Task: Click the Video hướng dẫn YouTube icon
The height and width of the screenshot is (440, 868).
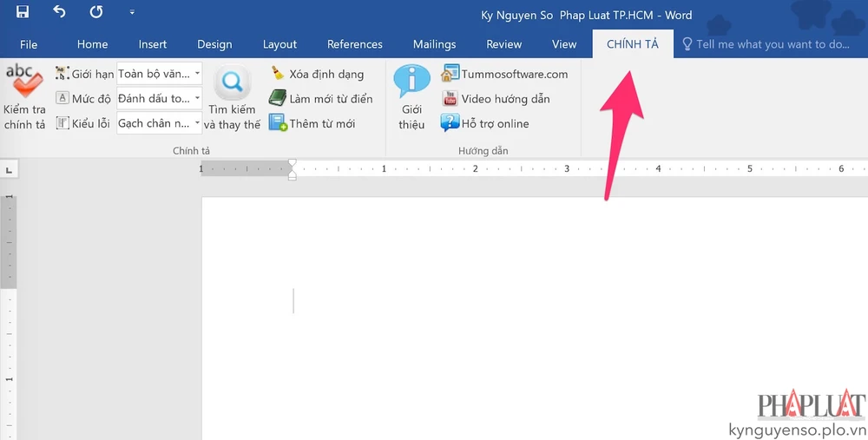Action: [450, 99]
